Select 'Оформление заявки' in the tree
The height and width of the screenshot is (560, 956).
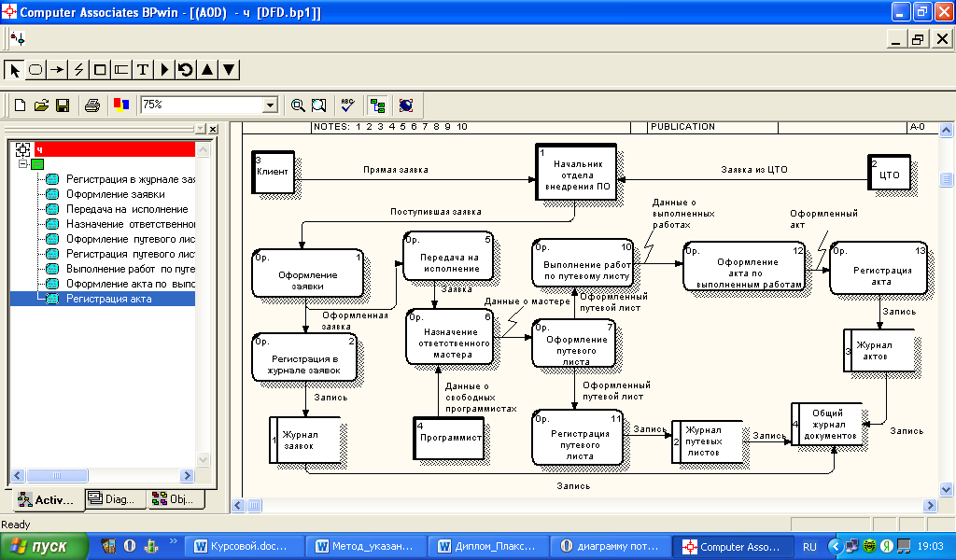[x=115, y=194]
